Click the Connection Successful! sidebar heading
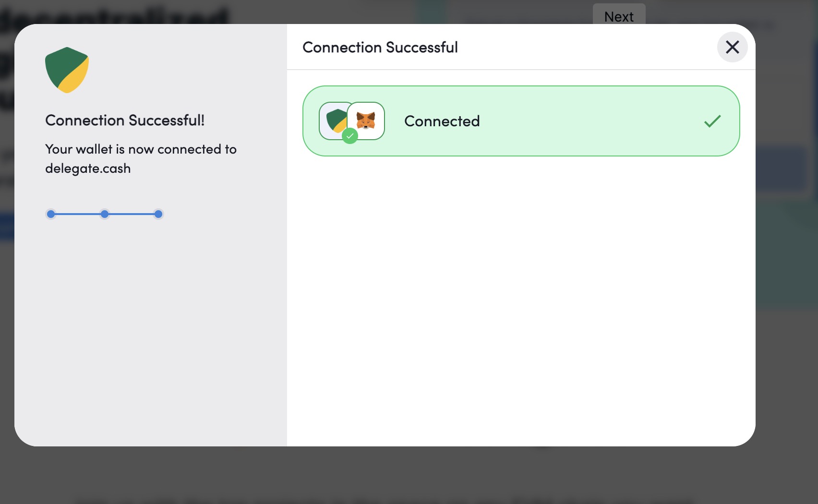Image resolution: width=818 pixels, height=504 pixels. click(x=125, y=120)
